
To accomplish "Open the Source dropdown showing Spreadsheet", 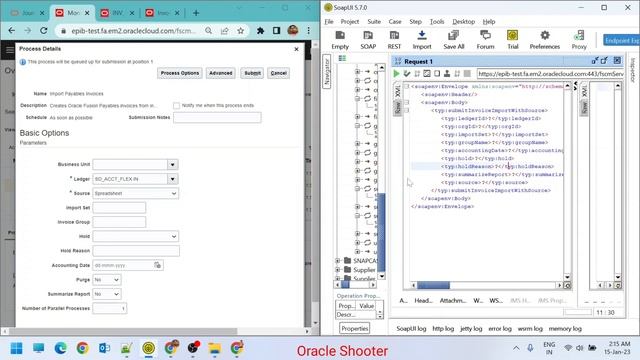I will pyautogui.click(x=136, y=193).
